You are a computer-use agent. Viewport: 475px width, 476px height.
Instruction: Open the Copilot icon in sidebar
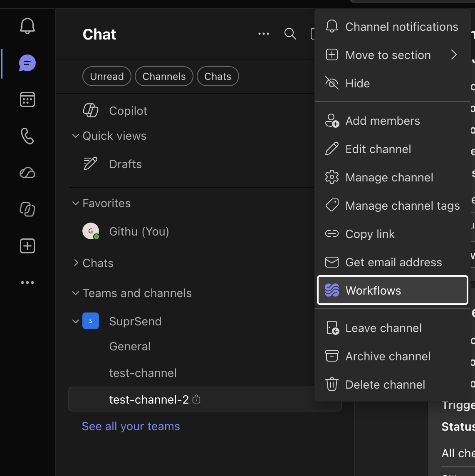click(27, 209)
